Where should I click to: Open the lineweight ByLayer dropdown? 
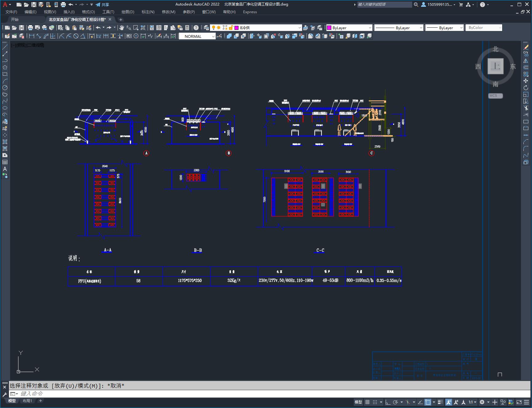pyautogui.click(x=444, y=28)
